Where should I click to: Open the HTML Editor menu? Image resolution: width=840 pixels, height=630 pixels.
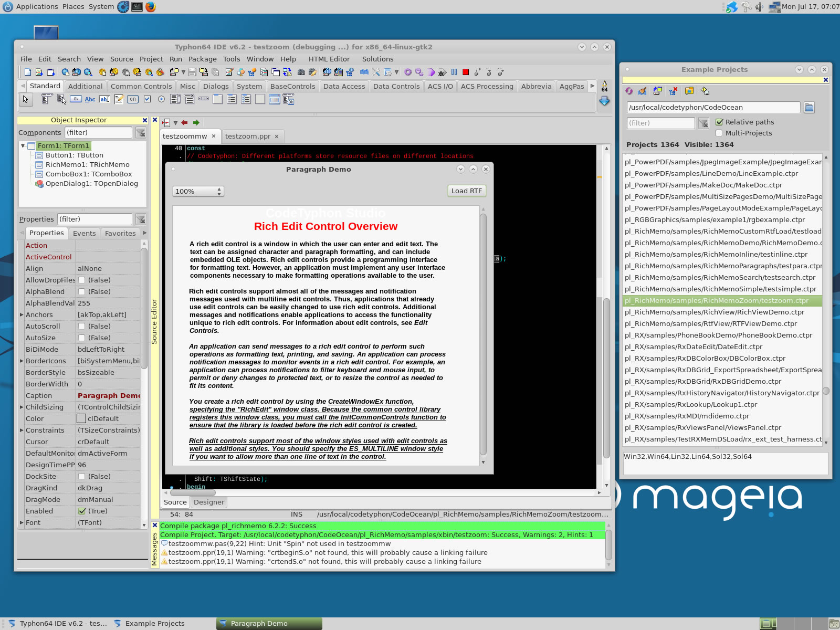329,59
